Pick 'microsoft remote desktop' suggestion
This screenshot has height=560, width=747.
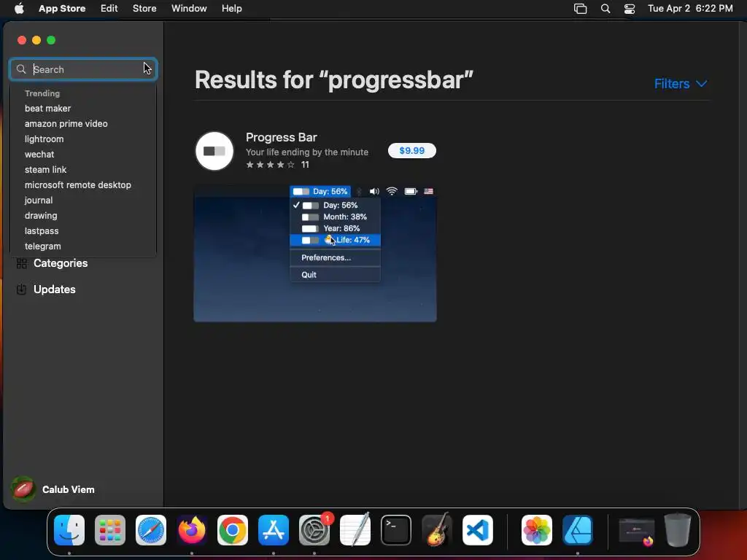[x=78, y=184]
